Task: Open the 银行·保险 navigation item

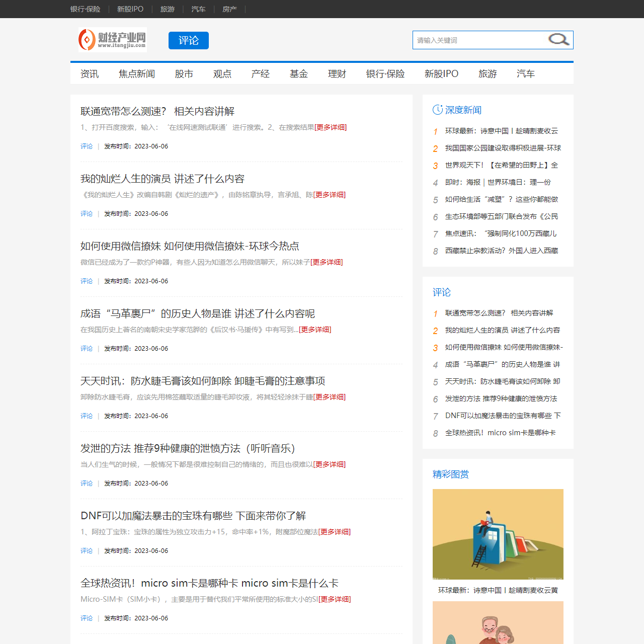Action: [x=385, y=73]
